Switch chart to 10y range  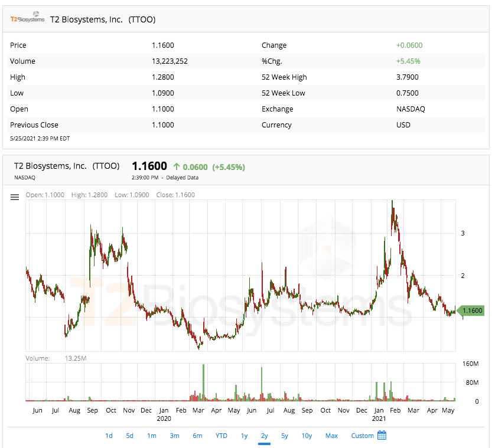[x=307, y=436]
